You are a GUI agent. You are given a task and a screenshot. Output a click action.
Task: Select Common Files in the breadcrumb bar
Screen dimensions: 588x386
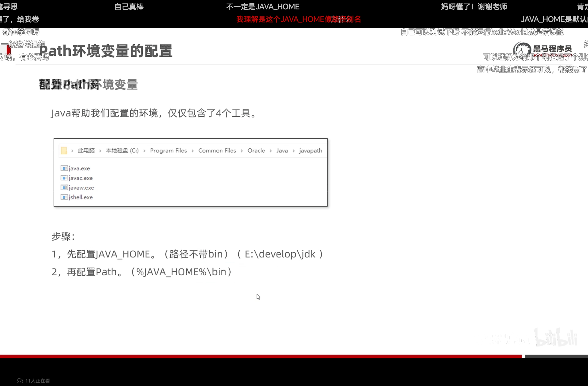[217, 150]
